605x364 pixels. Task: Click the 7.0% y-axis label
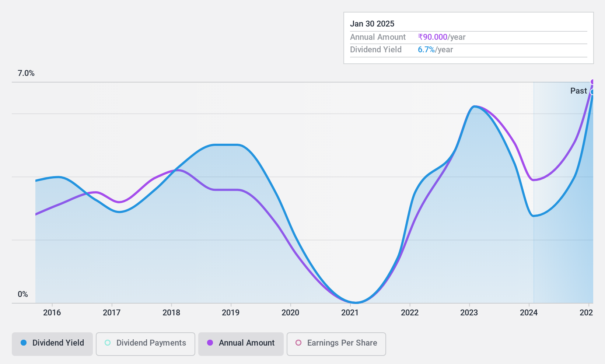(x=26, y=73)
